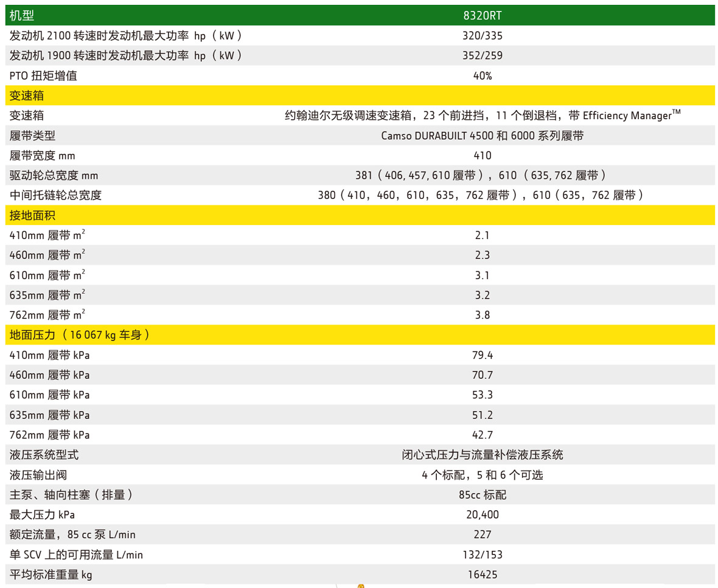Select the PTO 扭矩增值 label

click(43, 75)
